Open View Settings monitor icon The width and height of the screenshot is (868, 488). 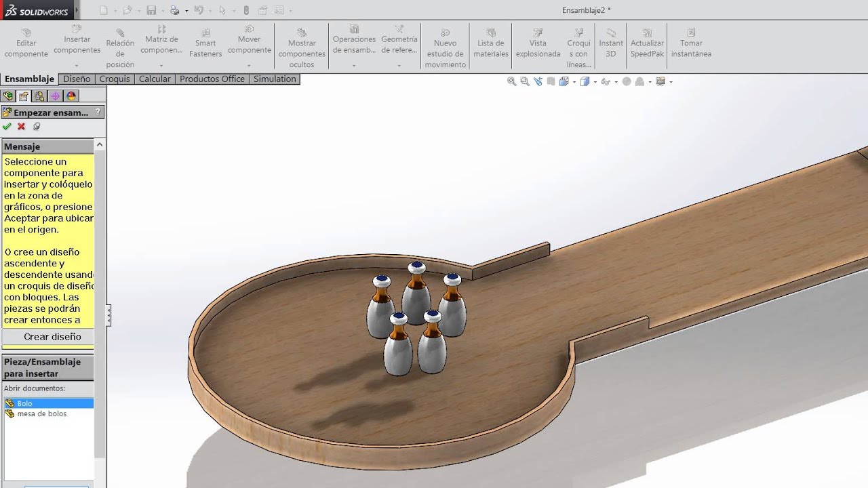click(x=660, y=81)
